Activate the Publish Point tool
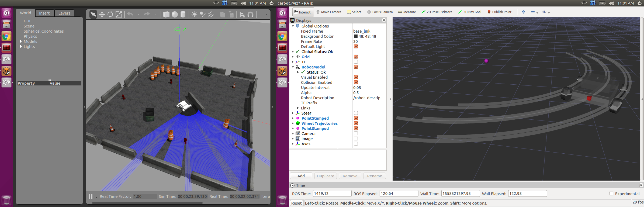This screenshot has height=207, width=644. coord(499,12)
